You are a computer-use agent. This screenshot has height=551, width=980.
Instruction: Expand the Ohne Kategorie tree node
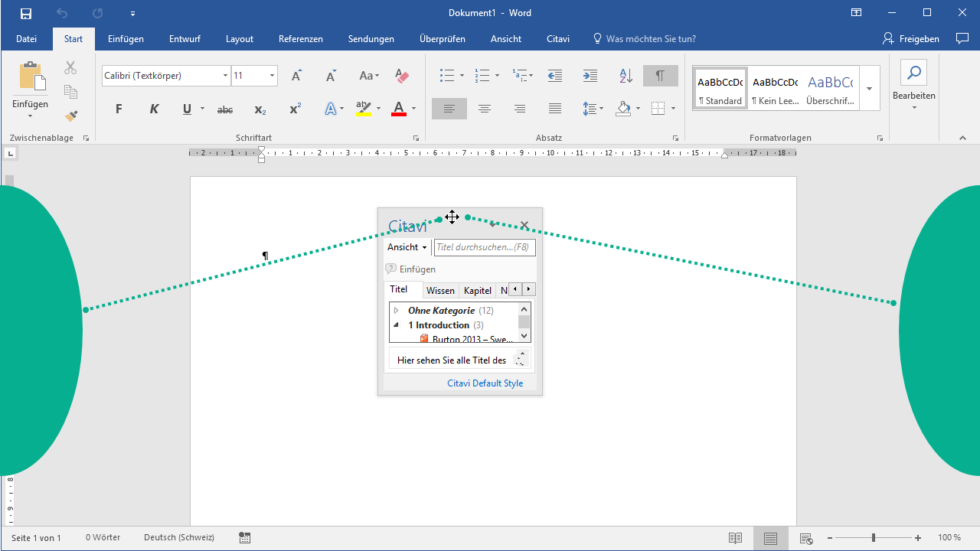(x=396, y=311)
